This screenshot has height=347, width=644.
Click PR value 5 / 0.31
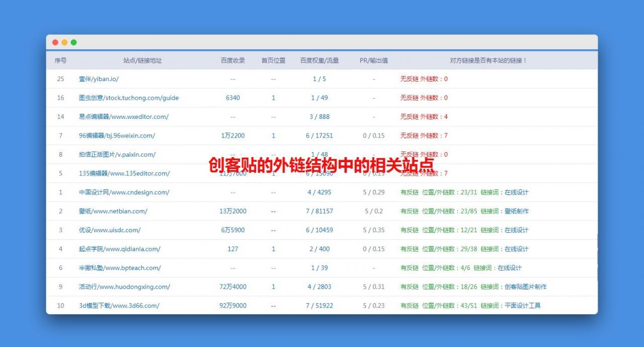tap(374, 287)
